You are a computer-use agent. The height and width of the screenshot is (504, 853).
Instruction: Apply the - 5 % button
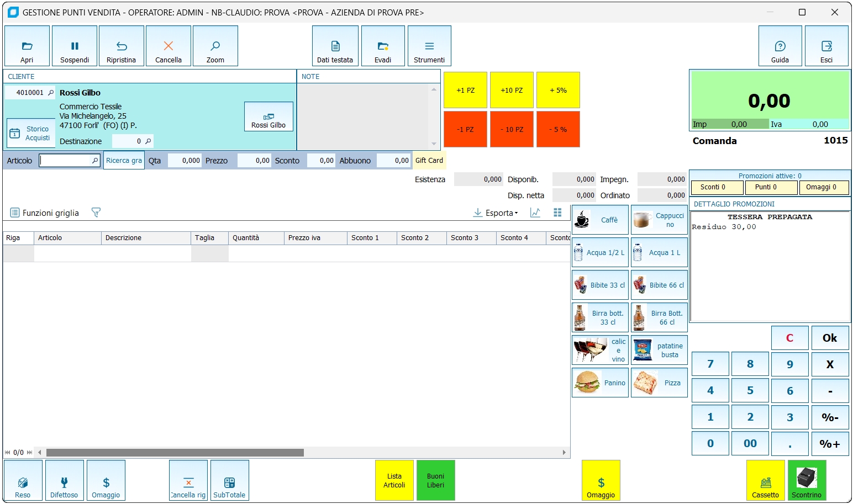[558, 129]
